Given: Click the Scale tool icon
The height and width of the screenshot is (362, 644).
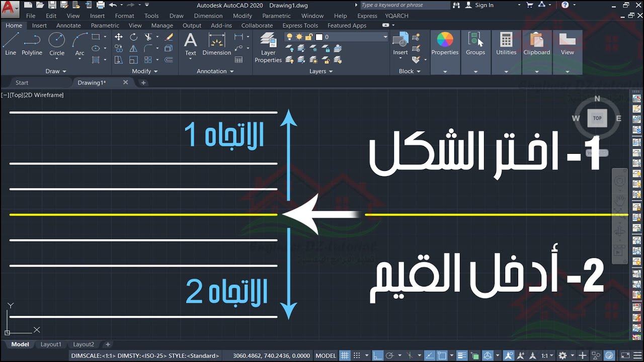Looking at the screenshot, I should [x=133, y=60].
